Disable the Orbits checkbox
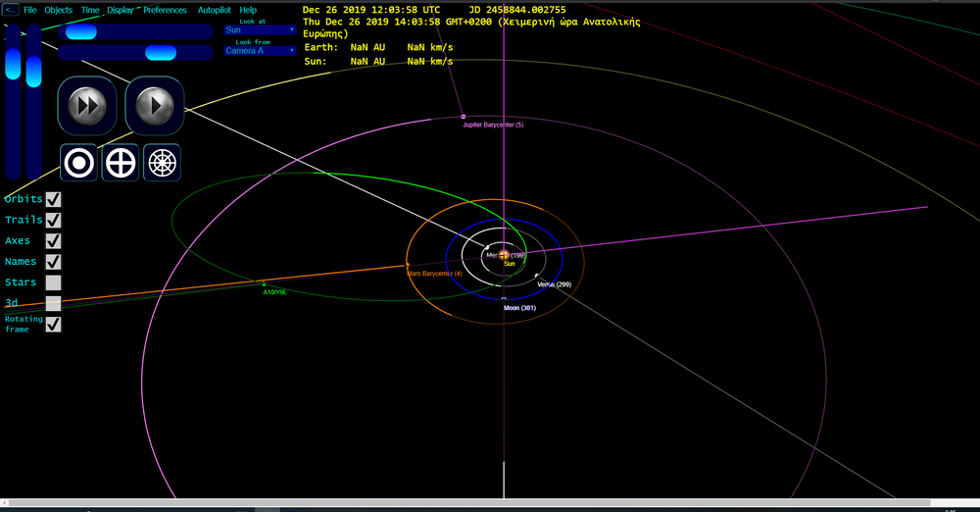 click(x=54, y=199)
